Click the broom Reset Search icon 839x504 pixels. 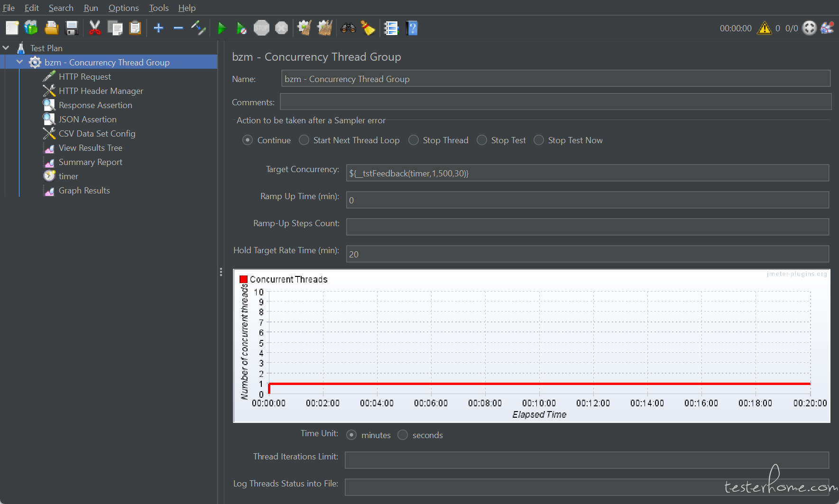tap(368, 28)
